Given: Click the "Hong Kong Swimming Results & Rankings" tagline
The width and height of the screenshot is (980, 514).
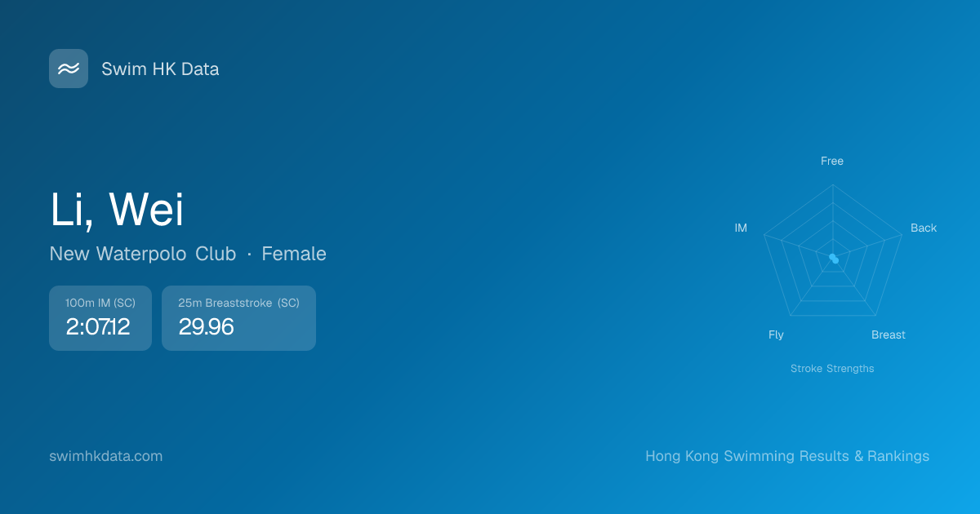Looking at the screenshot, I should 786,456.
